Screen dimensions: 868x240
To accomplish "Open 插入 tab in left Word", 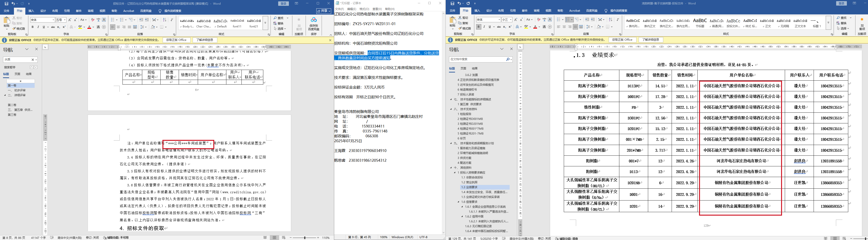I will tap(31, 11).
